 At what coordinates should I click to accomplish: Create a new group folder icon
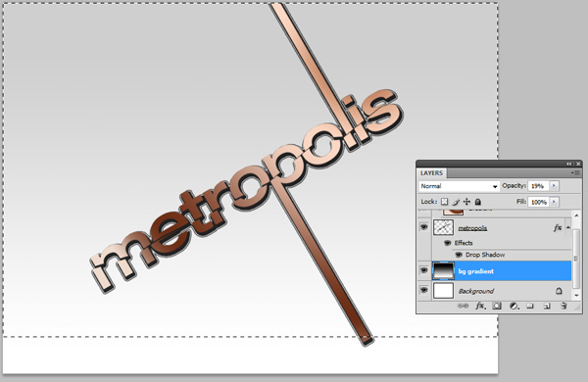click(x=530, y=306)
